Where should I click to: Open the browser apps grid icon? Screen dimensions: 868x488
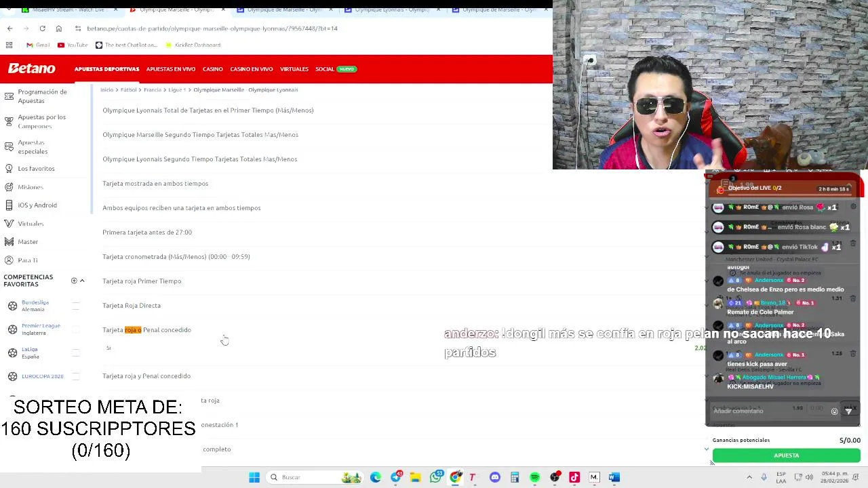point(9,45)
